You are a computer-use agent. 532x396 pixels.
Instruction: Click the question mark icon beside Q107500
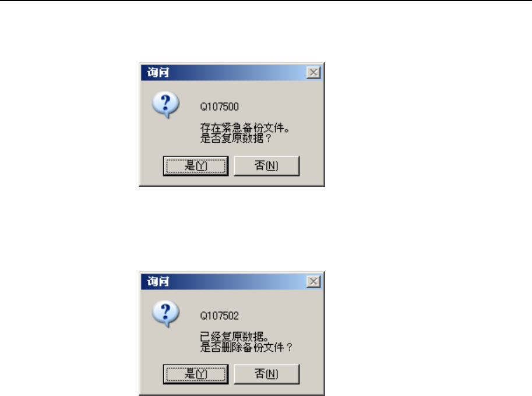click(165, 104)
